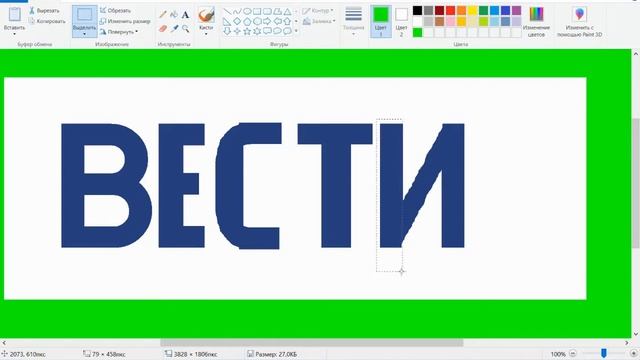Pick the orange color swatch
The height and width of the screenshot is (360, 640).
coord(461,10)
